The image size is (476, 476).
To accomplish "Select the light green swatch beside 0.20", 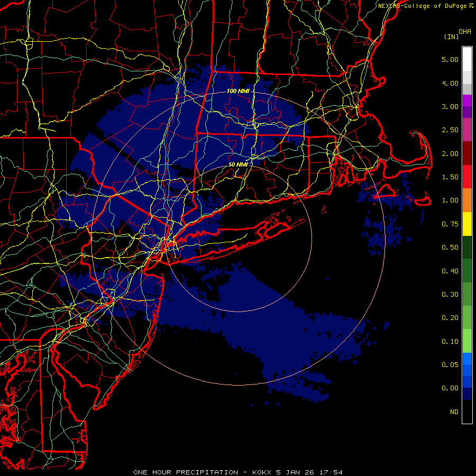I will [x=467, y=317].
